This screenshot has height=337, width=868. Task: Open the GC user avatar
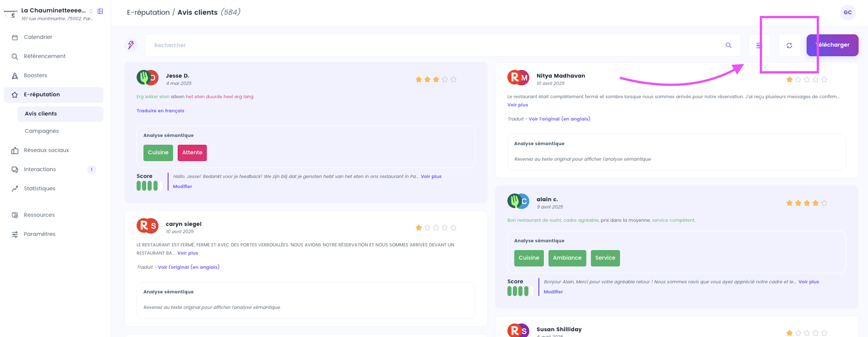point(847,13)
